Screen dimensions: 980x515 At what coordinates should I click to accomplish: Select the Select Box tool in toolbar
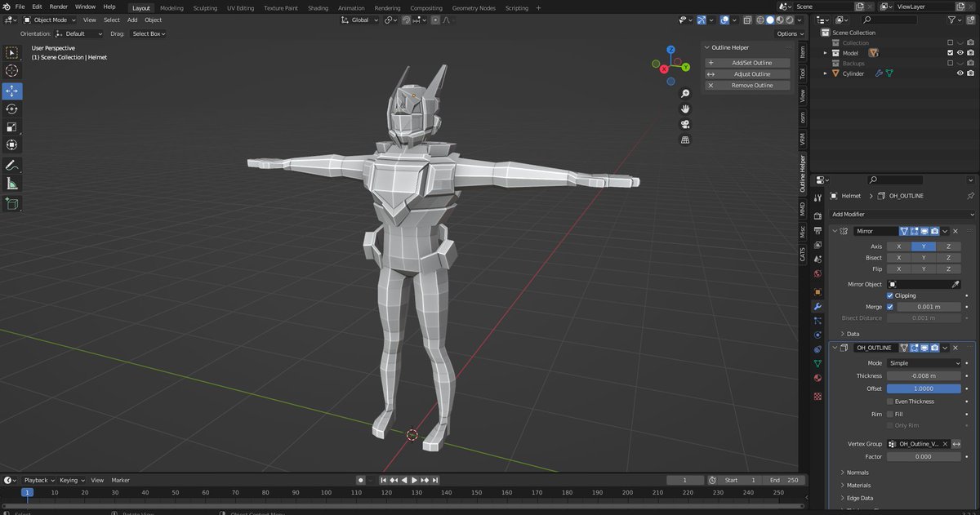pos(11,53)
